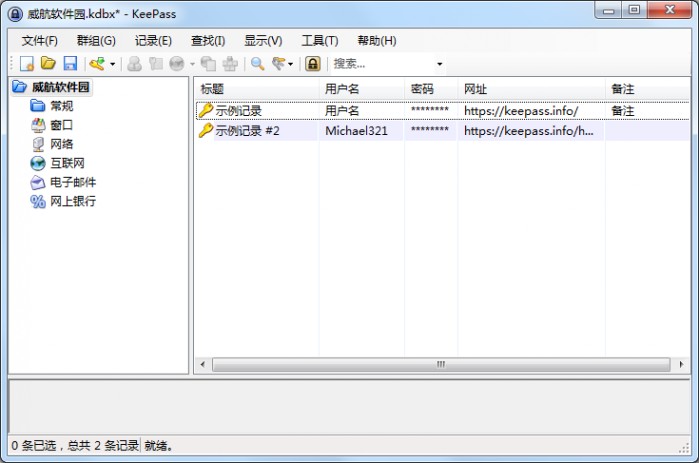Open the search box dropdown arrow
Screen dimensions: 699x463
pos(439,65)
